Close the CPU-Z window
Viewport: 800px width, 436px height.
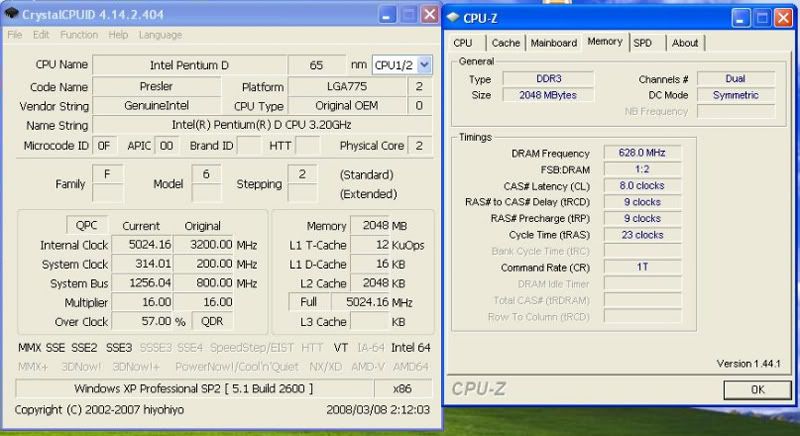pos(783,18)
